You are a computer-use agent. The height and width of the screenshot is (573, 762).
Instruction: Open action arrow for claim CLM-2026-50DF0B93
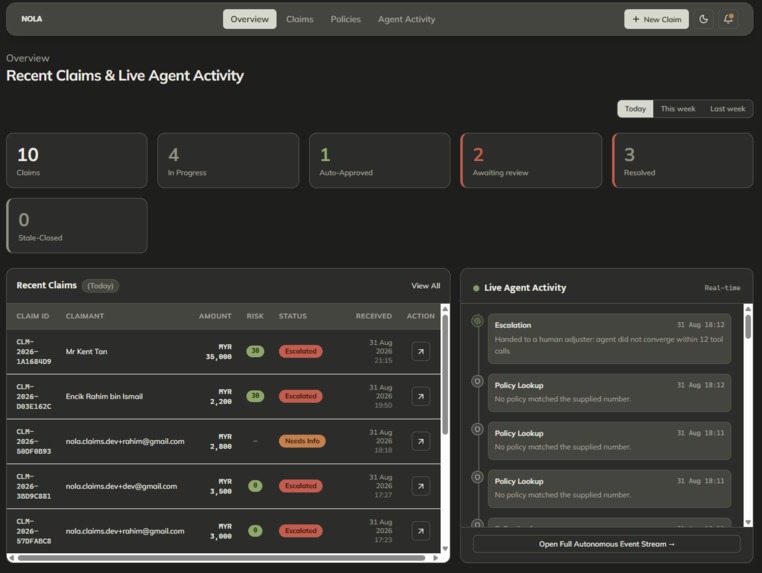tap(421, 441)
